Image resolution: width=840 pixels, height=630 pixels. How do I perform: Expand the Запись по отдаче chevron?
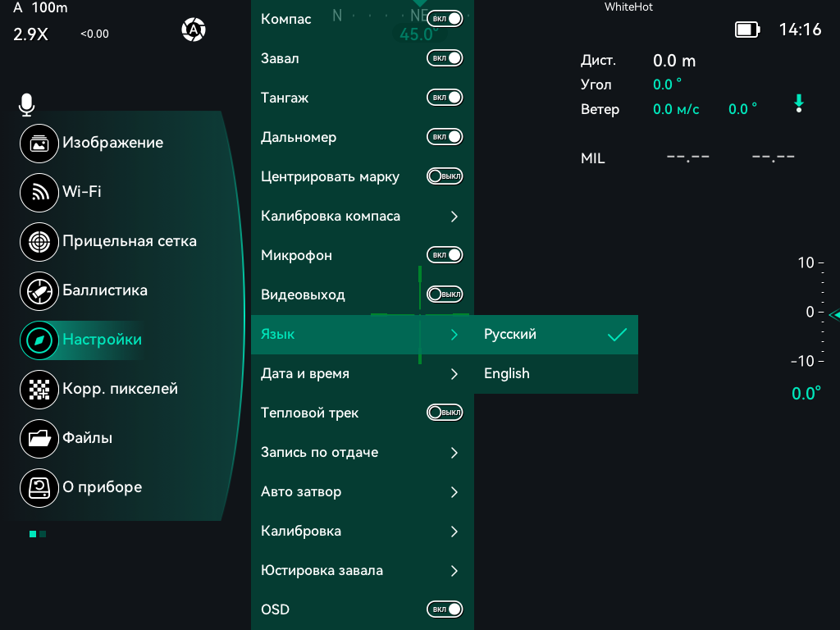[454, 453]
